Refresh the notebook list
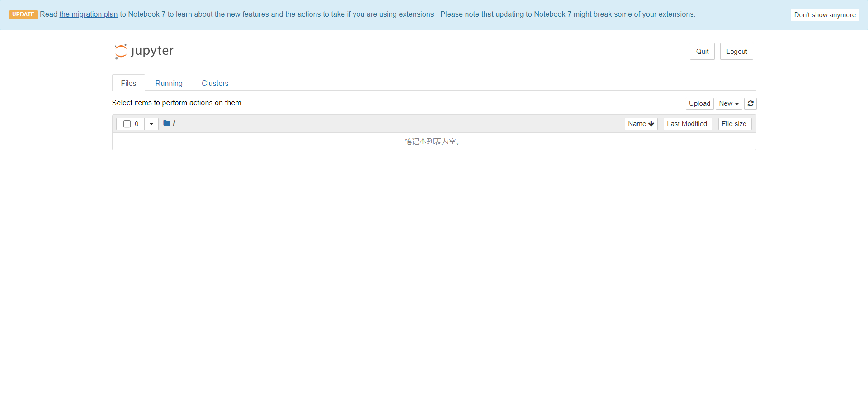The height and width of the screenshot is (404, 868). (x=750, y=103)
